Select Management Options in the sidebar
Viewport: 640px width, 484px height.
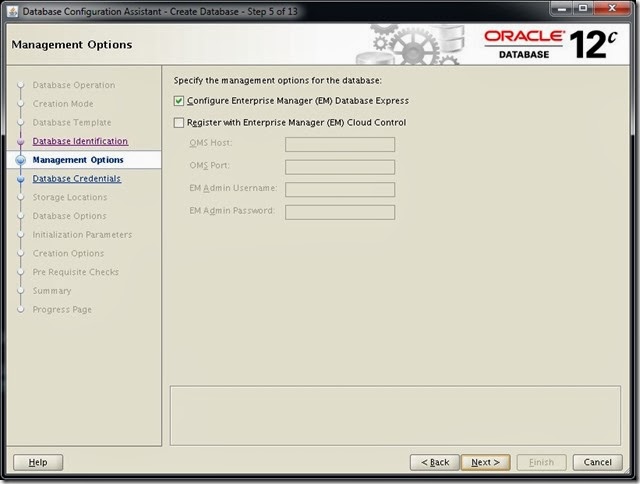[78, 160]
